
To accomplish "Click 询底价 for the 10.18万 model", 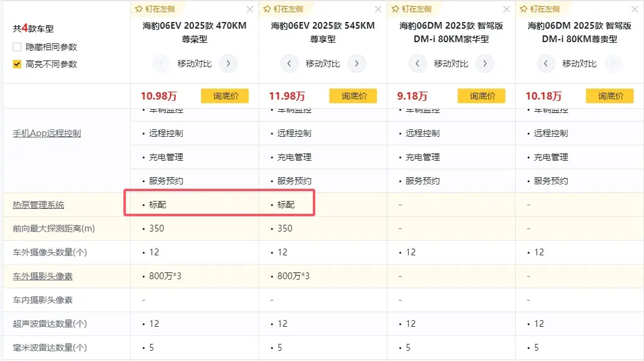I will pos(610,96).
